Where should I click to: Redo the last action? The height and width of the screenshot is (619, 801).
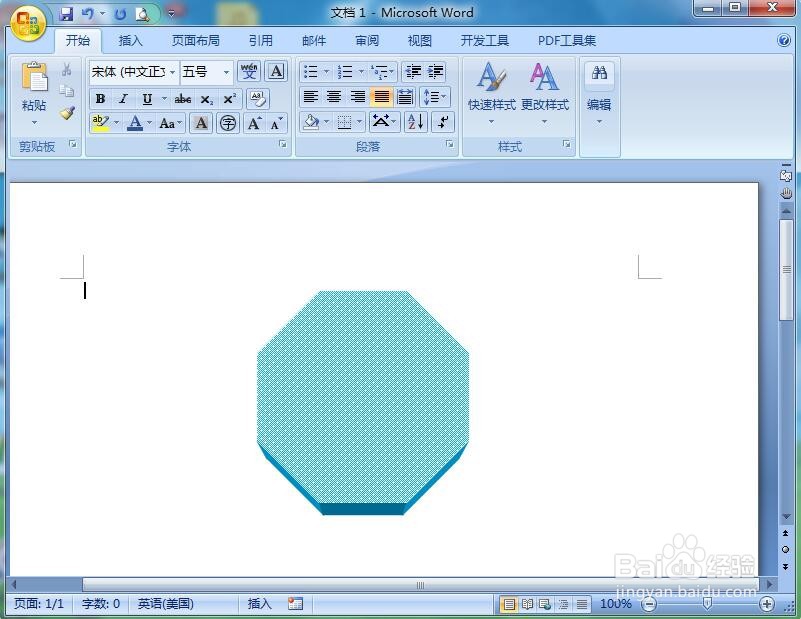pos(121,14)
